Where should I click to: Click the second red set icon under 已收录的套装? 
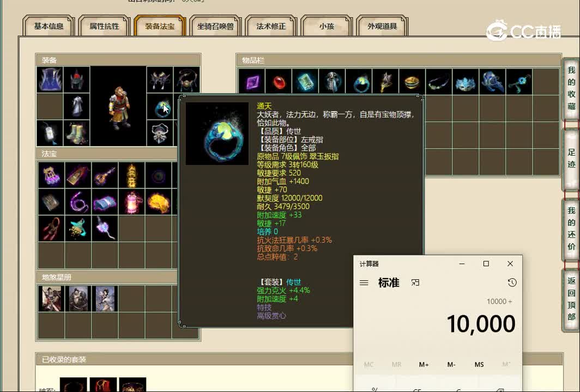[103, 384]
